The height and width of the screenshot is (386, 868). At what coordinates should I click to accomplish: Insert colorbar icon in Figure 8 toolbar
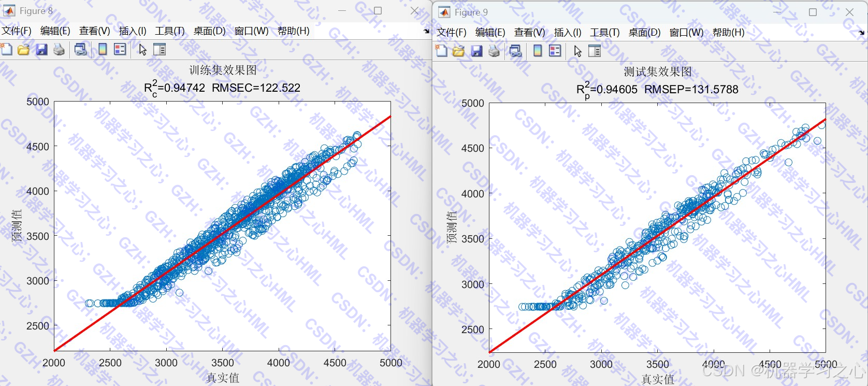tap(103, 50)
